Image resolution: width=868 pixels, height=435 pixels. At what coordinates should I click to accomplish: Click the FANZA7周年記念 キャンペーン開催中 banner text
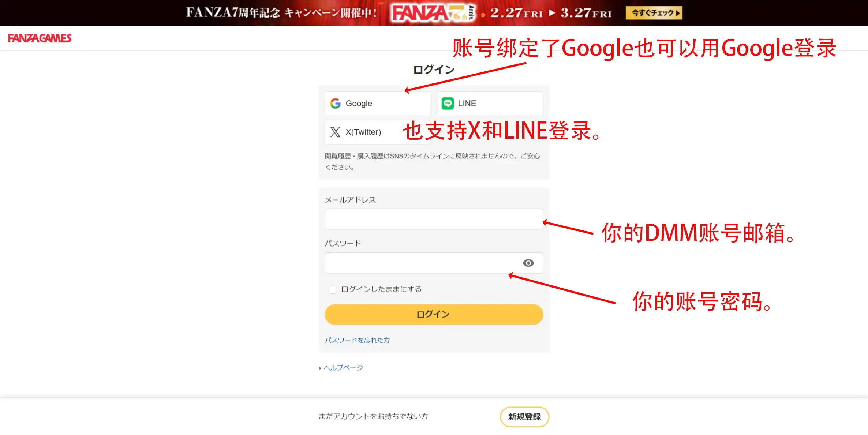coord(281,13)
